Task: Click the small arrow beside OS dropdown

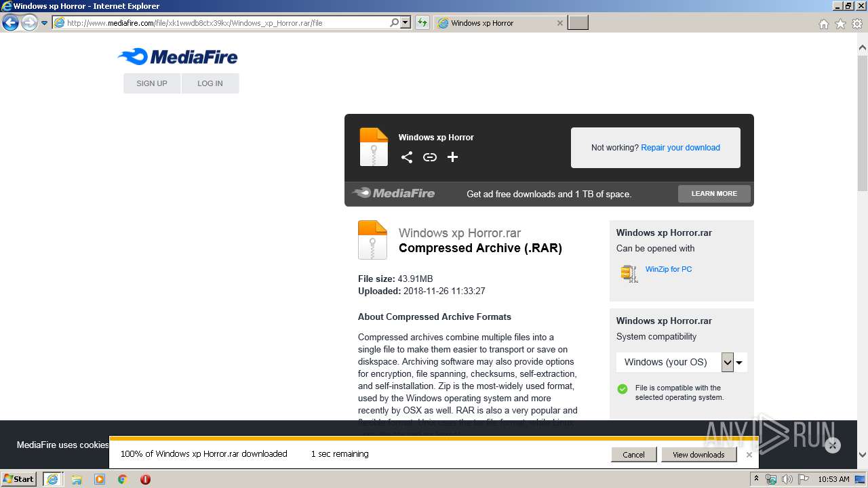Action: tap(739, 363)
